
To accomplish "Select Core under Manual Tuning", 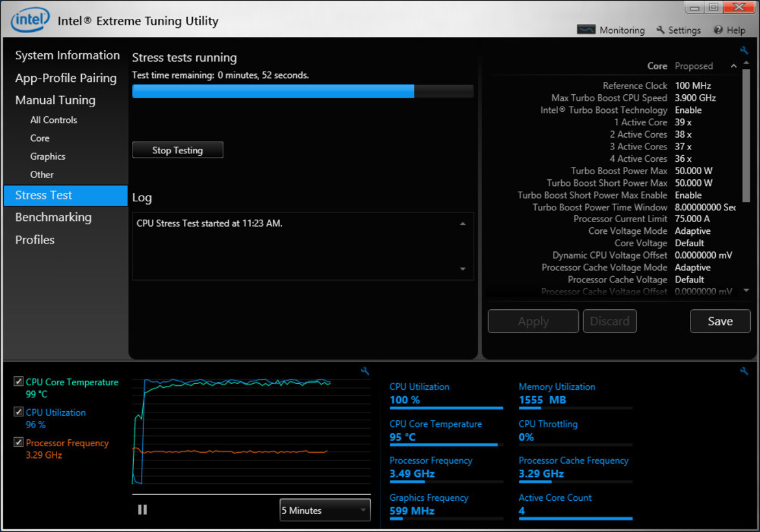I will click(x=40, y=138).
